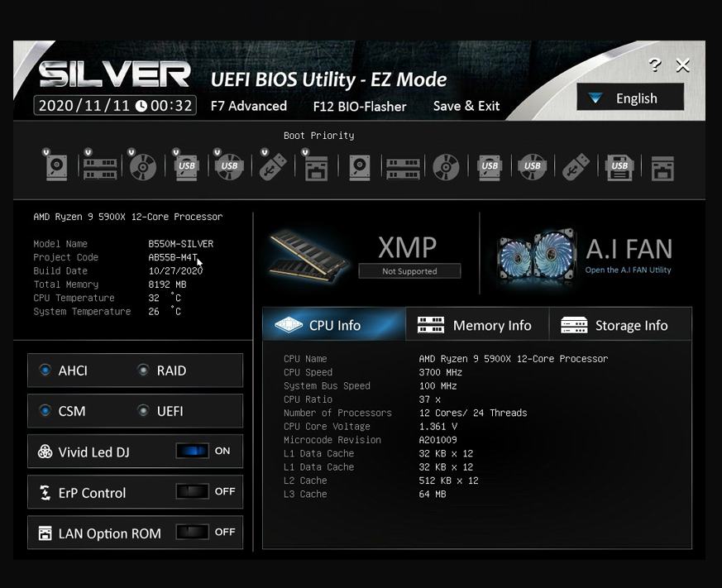The width and height of the screenshot is (722, 588).
Task: Click the Project Code value AB55B-M4T
Action: pyautogui.click(x=173, y=257)
